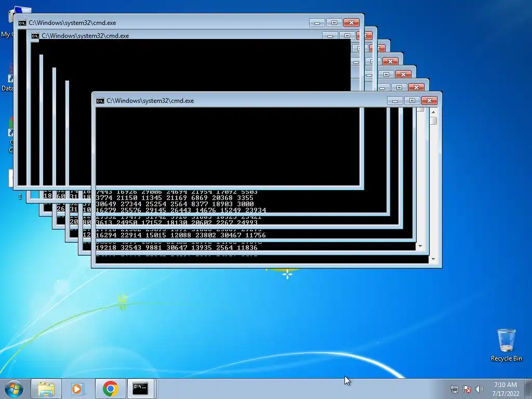Click the number 13935 in the console
Screen dimensions: 532x399
tap(202, 248)
